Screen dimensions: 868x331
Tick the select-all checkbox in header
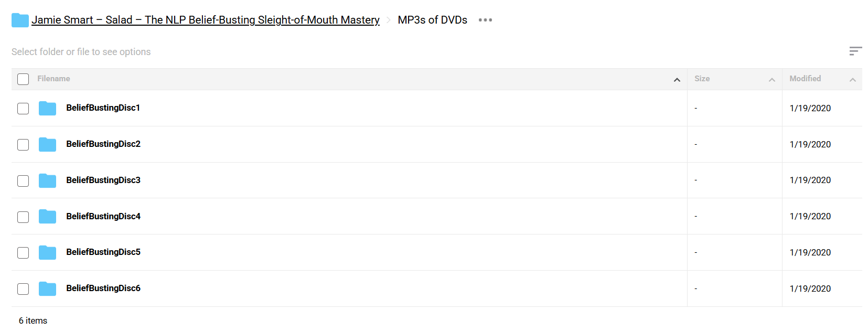tap(23, 79)
